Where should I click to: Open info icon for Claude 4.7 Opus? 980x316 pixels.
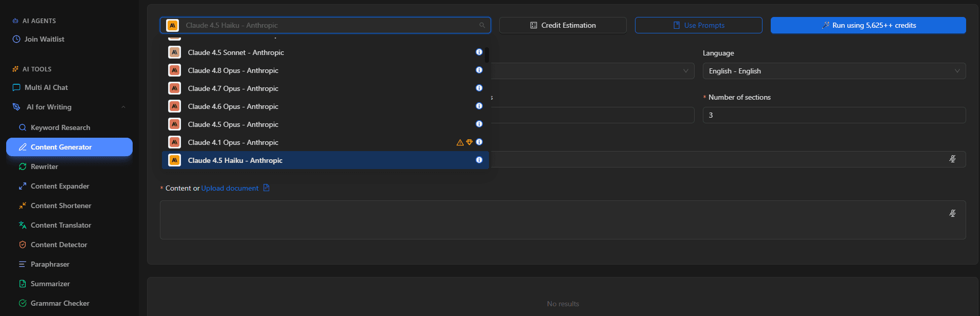click(x=479, y=88)
